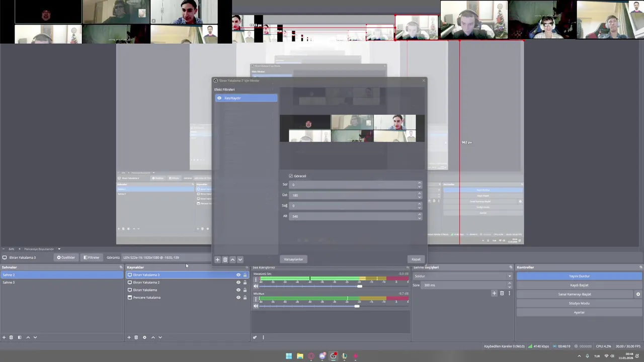Enable Stüdyo Modu

pos(579,303)
